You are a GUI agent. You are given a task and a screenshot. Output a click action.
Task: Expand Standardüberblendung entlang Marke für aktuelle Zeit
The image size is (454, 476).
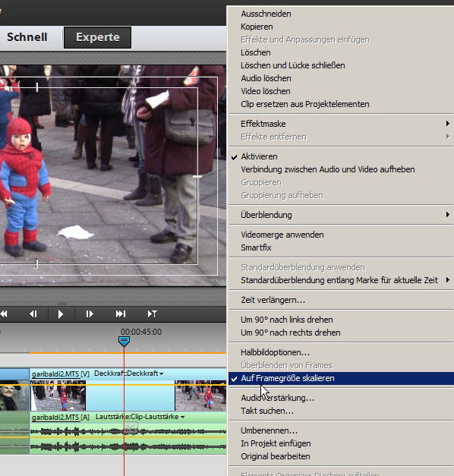[341, 280]
